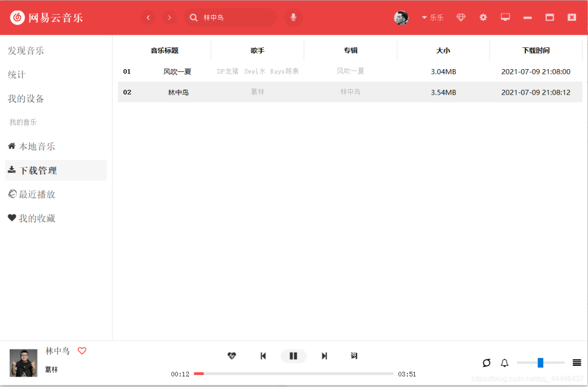This screenshot has height=387, width=588.
Task: Click the album name 风吹一夏
Action: [x=351, y=71]
